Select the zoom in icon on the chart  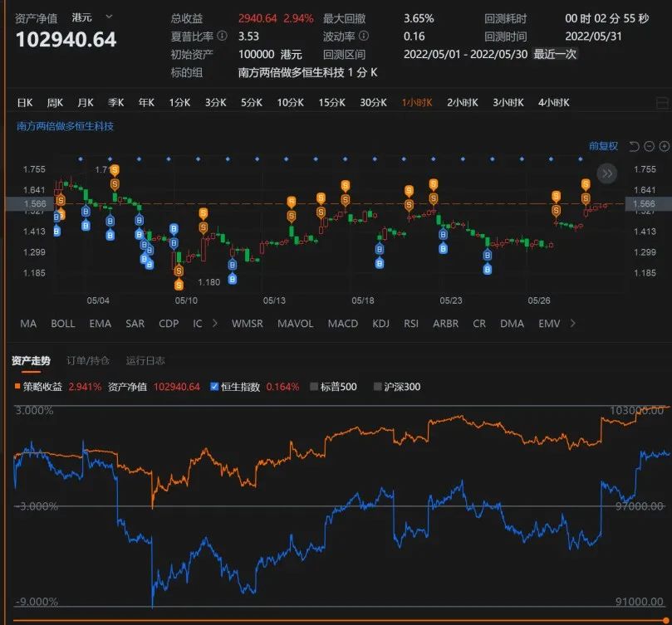pos(664,146)
